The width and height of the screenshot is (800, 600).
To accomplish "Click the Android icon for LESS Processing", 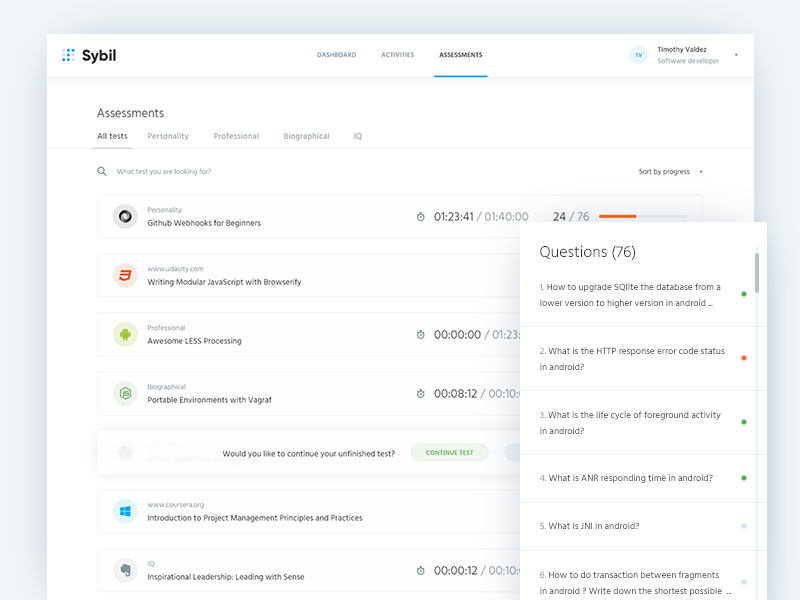I will coord(125,334).
